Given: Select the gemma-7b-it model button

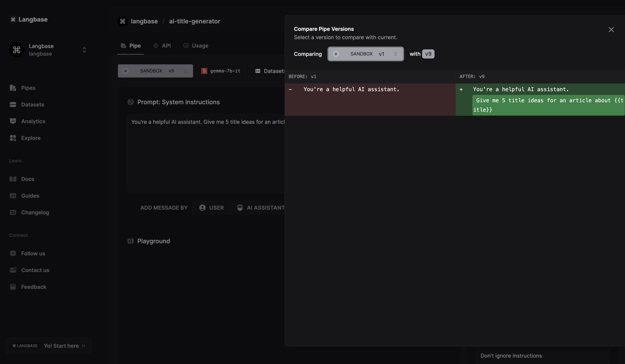Looking at the screenshot, I should (x=221, y=71).
